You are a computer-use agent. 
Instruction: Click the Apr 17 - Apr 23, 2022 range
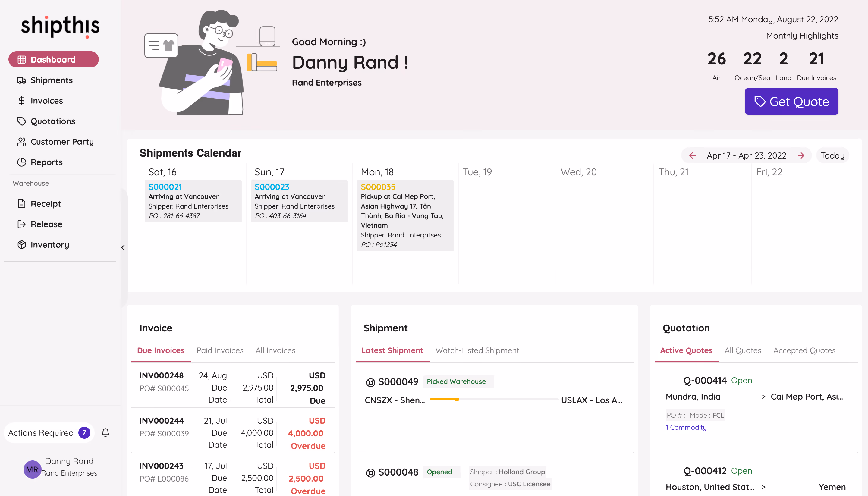coord(747,156)
